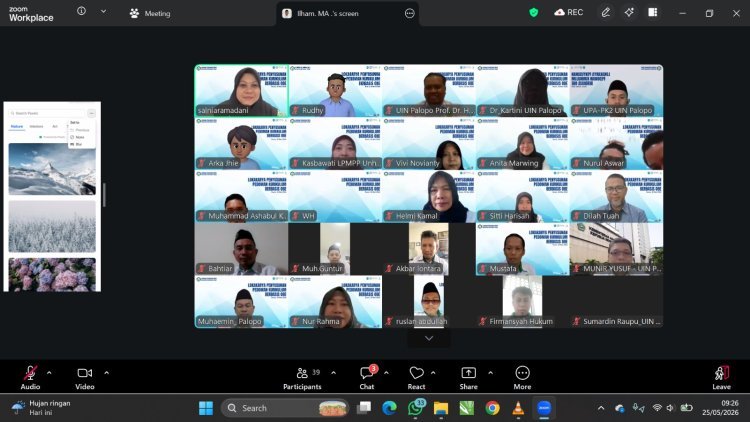This screenshot has height=422, width=750.
Task: Click the volume speaker tray icon
Action: 670,408
